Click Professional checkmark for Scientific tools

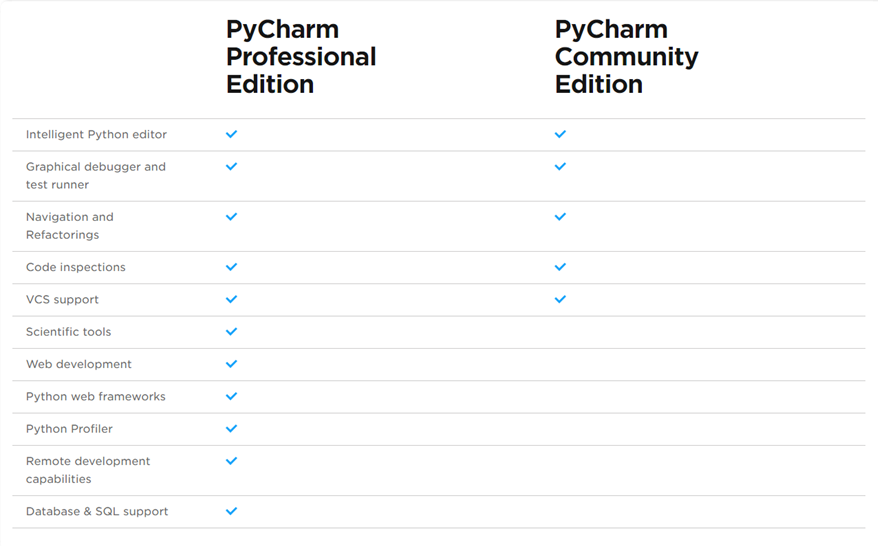tap(231, 332)
